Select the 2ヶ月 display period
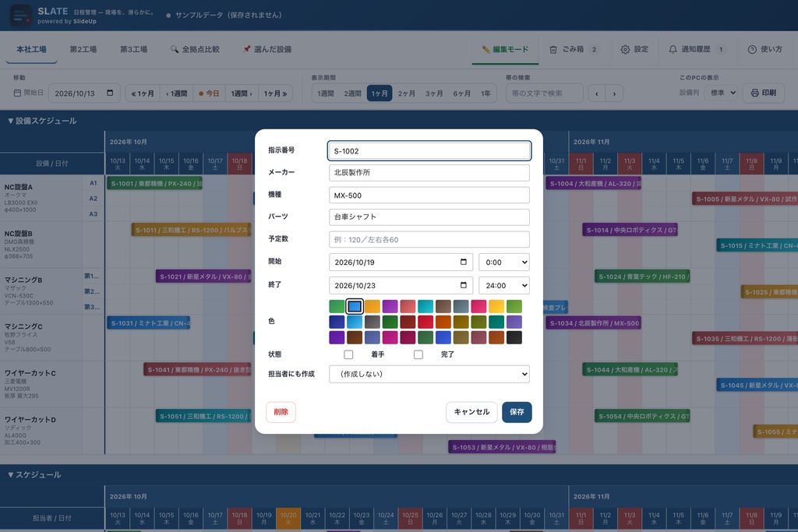 pos(407,93)
